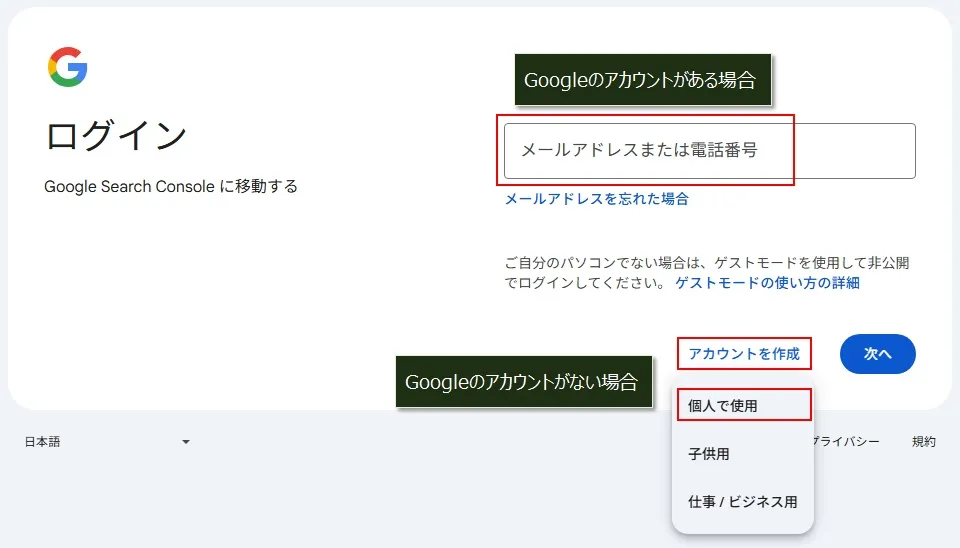This screenshot has width=960, height=548.
Task: Select 子供用 from the account menu
Action: pos(743,454)
